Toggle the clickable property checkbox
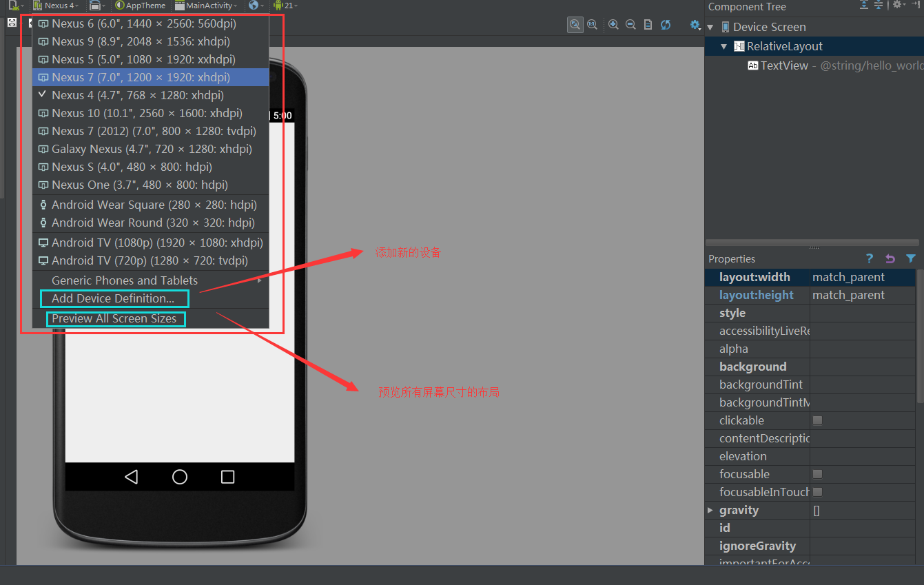The image size is (924, 585). click(818, 420)
